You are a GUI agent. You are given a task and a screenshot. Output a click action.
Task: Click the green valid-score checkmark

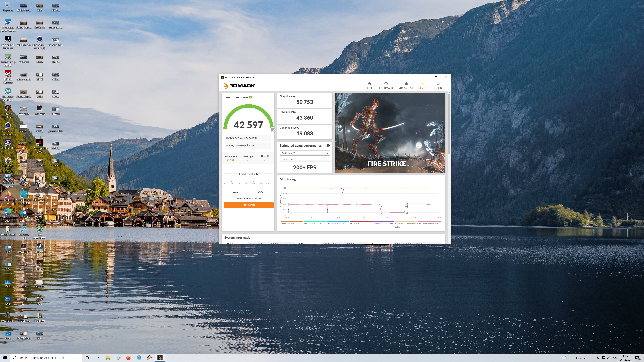250,97
